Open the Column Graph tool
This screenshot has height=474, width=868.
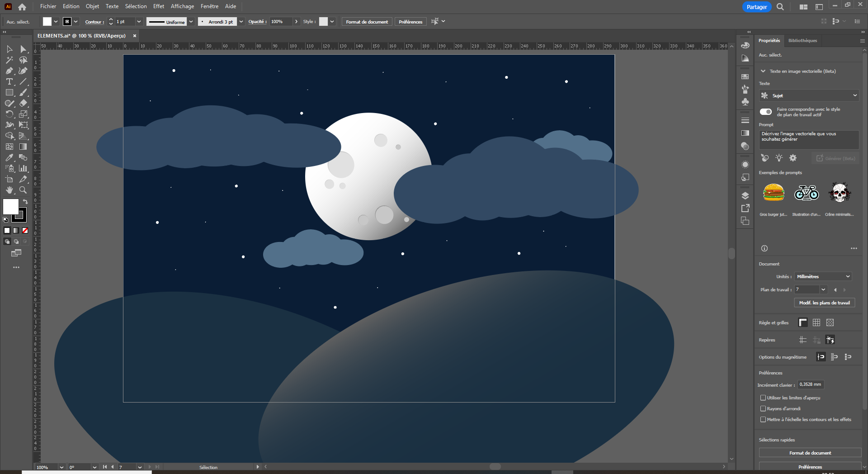pos(24,168)
